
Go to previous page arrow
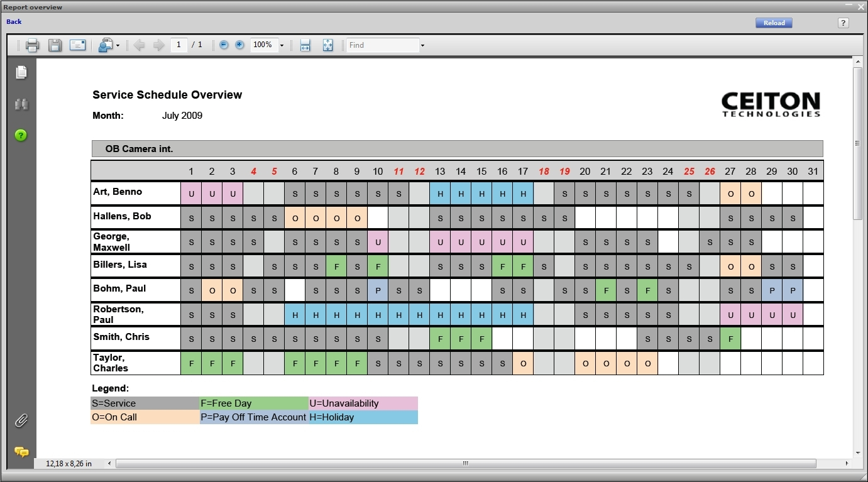pos(140,45)
